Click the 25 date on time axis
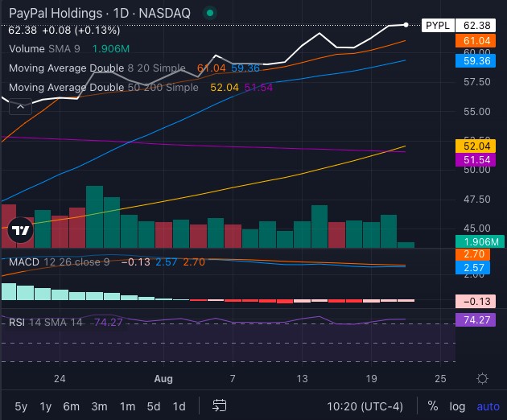 click(440, 379)
